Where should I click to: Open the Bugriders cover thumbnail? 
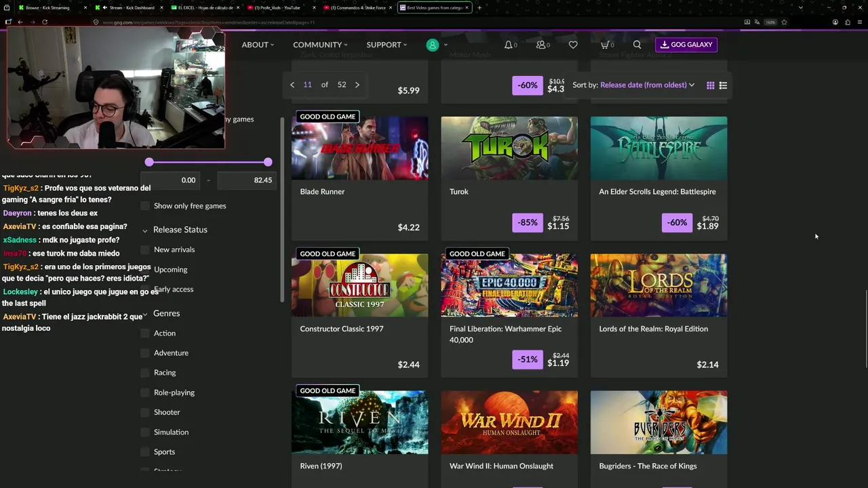[658, 422]
